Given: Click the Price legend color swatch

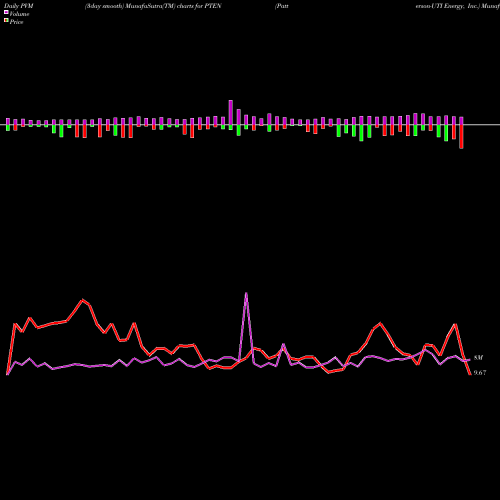Looking at the screenshot, I should (6, 21).
